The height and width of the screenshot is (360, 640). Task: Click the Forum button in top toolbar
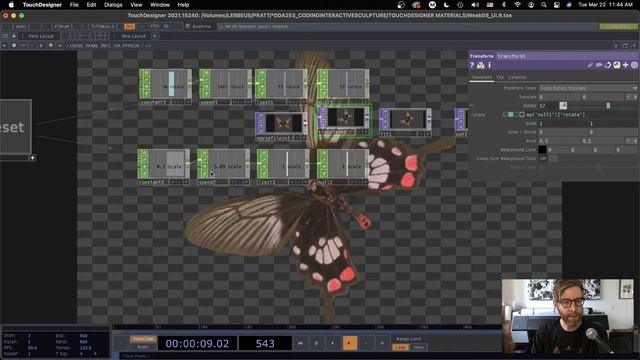pos(62,27)
